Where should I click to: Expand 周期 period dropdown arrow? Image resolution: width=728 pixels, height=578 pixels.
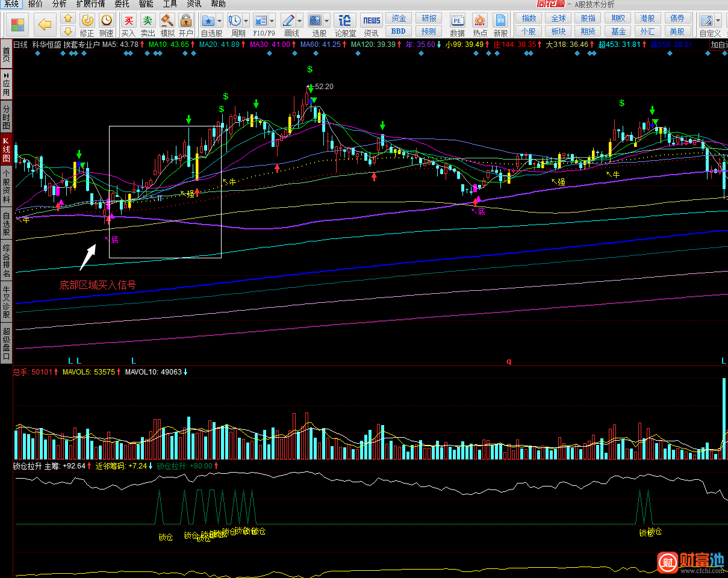[x=246, y=20]
